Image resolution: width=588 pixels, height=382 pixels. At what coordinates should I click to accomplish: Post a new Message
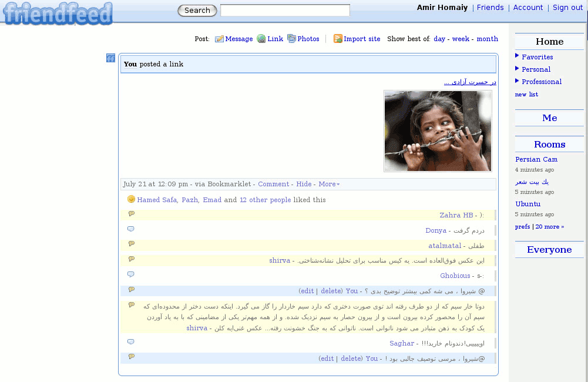click(x=239, y=39)
